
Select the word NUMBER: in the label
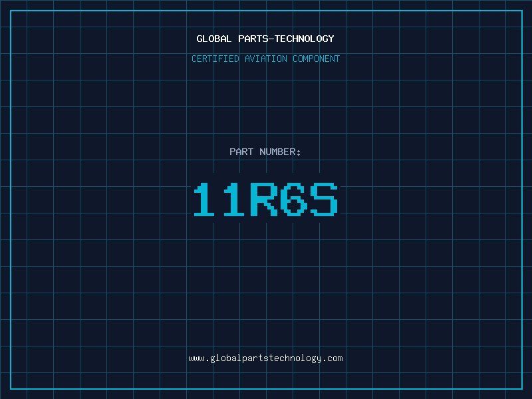(281, 152)
